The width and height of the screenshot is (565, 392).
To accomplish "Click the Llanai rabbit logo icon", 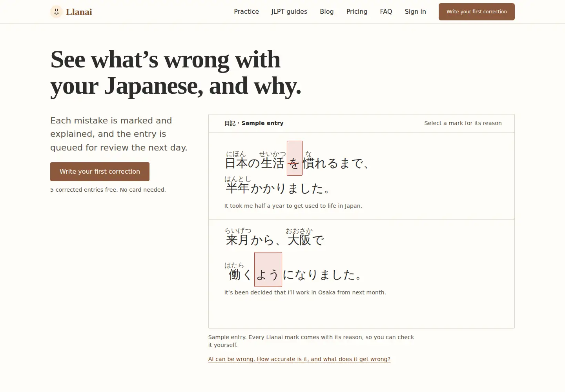I will pyautogui.click(x=56, y=12).
